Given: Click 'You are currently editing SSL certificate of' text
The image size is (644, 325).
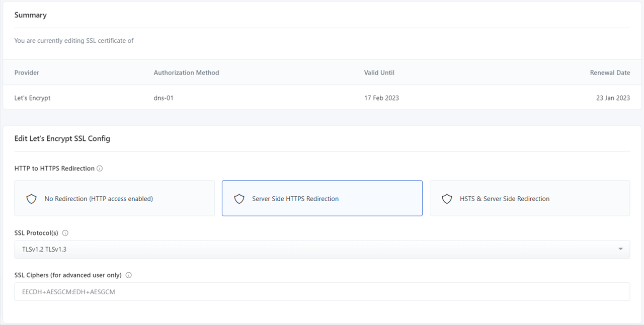Looking at the screenshot, I should click(x=74, y=41).
